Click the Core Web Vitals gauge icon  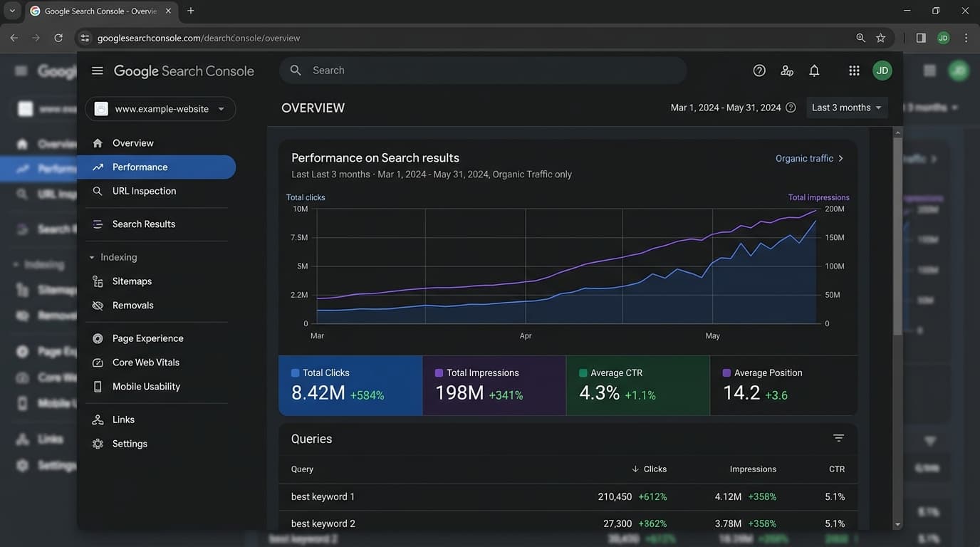point(98,363)
